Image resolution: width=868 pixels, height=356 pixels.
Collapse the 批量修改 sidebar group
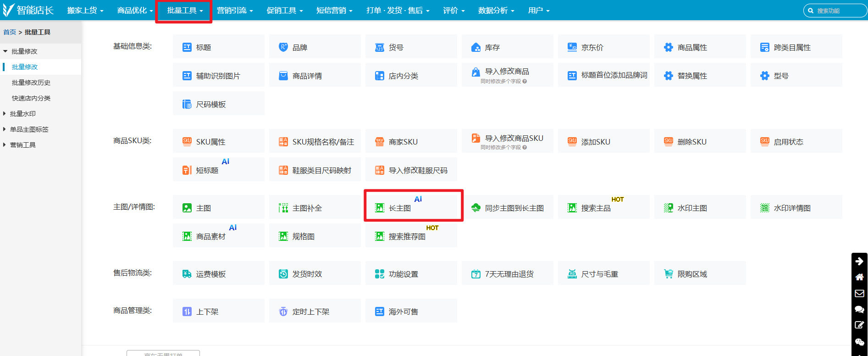tap(6, 51)
